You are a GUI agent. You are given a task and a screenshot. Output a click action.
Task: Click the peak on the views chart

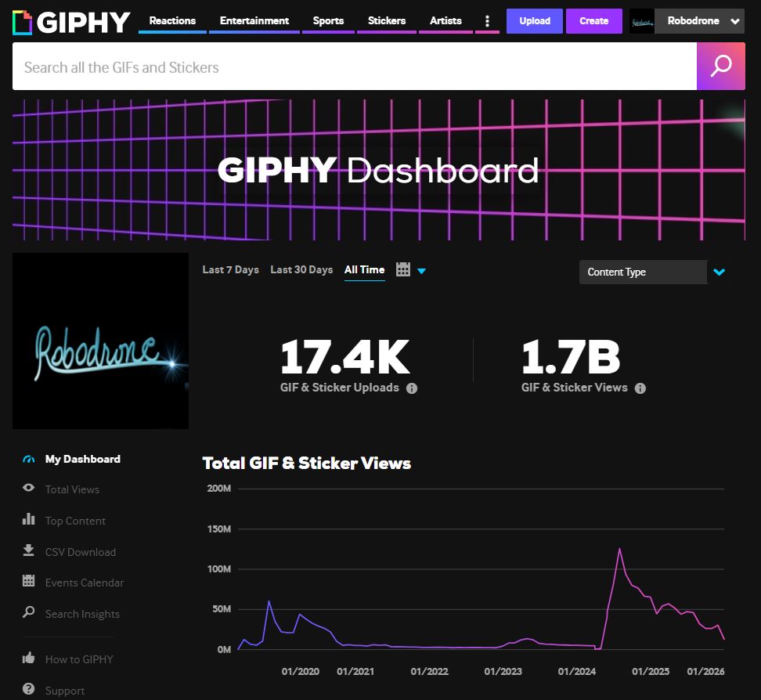pyautogui.click(x=619, y=549)
